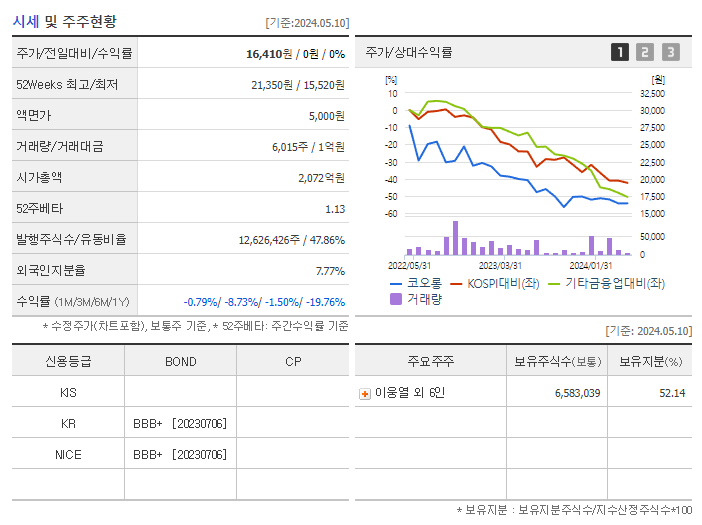Image resolution: width=702 pixels, height=525 pixels.
Task: Click the BOND column header
Action: point(180,362)
